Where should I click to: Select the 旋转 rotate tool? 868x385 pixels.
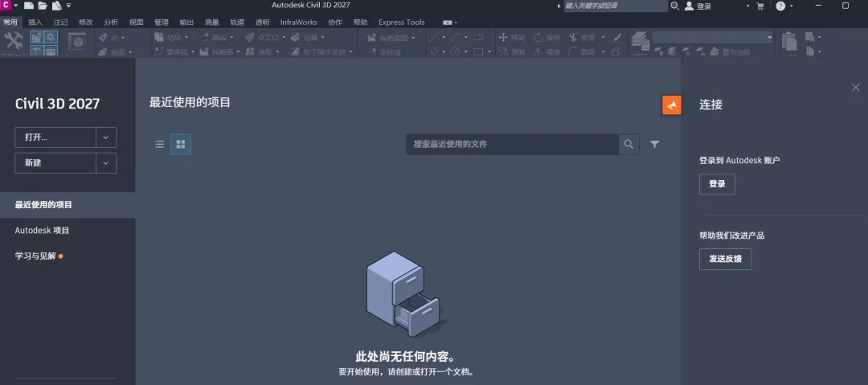coord(547,38)
